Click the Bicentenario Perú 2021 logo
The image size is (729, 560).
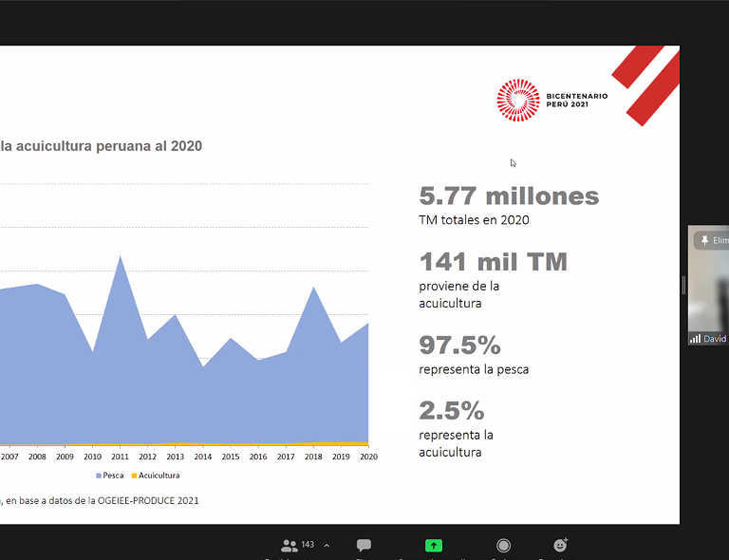point(552,101)
